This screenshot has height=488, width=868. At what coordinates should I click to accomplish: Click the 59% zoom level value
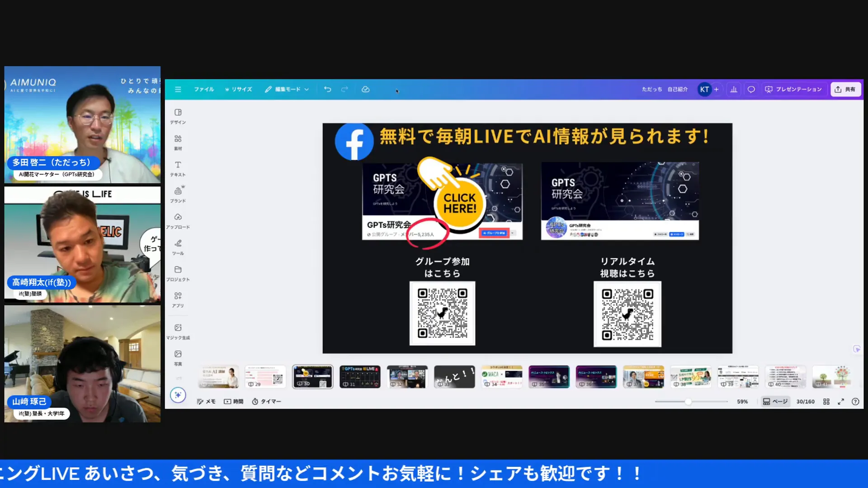pos(742,401)
